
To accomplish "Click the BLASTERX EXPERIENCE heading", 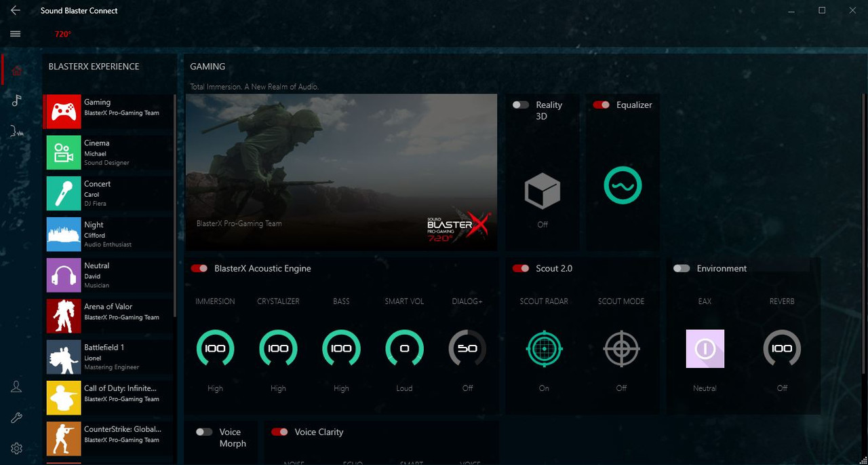I will (94, 67).
